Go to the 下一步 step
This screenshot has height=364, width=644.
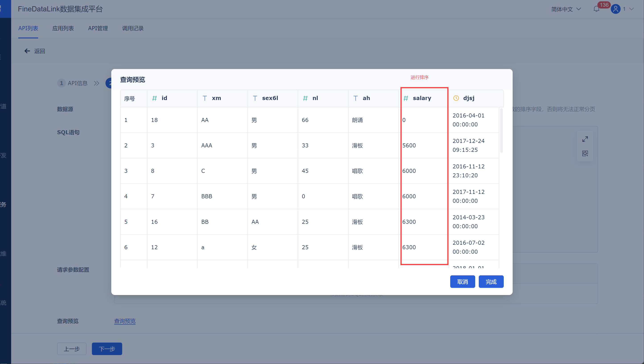(107, 349)
